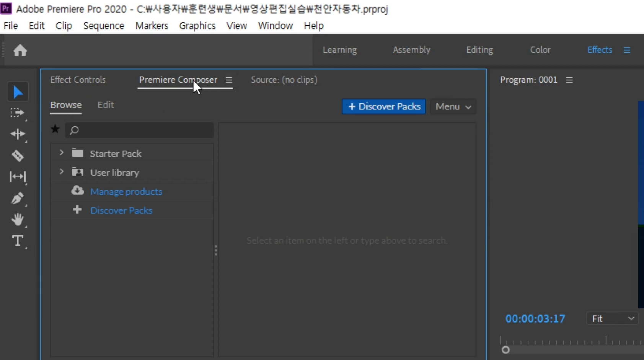The image size is (644, 360).
Task: Switch to Source (no clips) panel tab
Action: coord(284,80)
